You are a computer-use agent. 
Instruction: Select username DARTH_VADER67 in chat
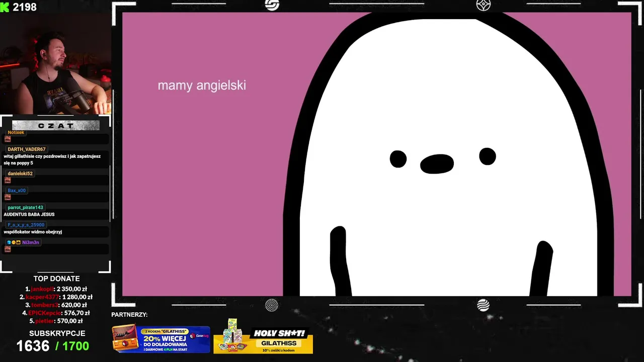[27, 149]
